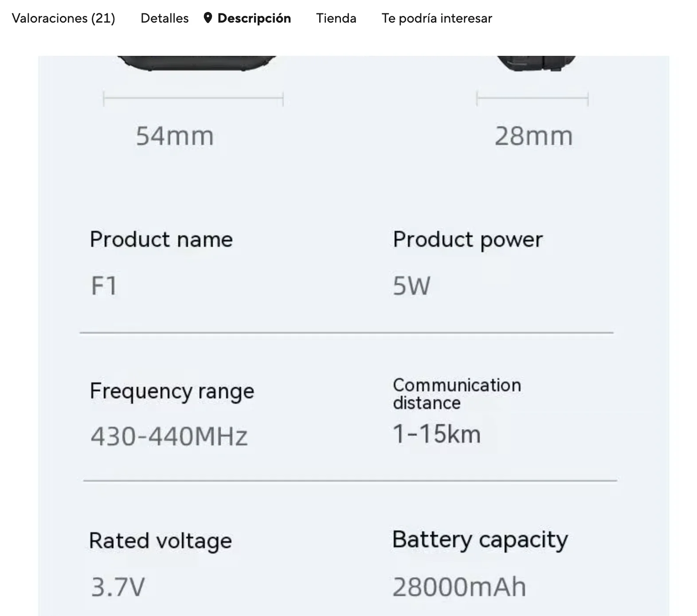Select the Descripción tab
The height and width of the screenshot is (616, 697).
pos(254,18)
